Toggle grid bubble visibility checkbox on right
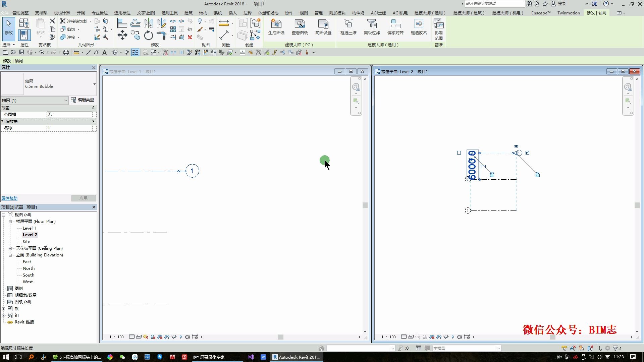 (x=527, y=153)
